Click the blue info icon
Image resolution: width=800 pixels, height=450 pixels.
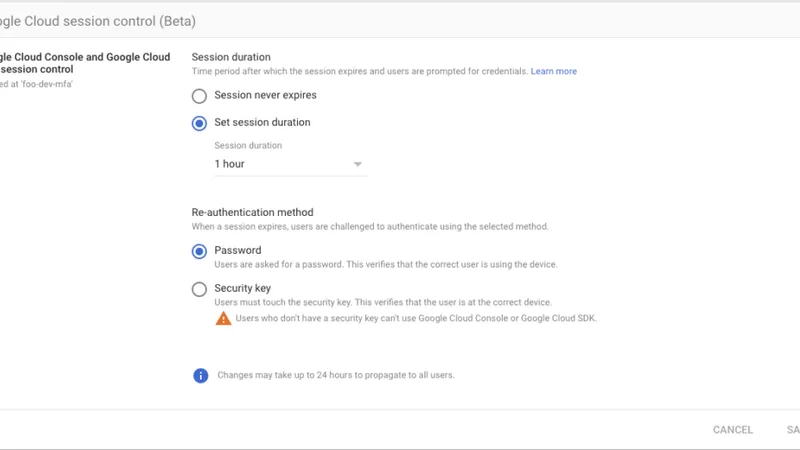[201, 376]
